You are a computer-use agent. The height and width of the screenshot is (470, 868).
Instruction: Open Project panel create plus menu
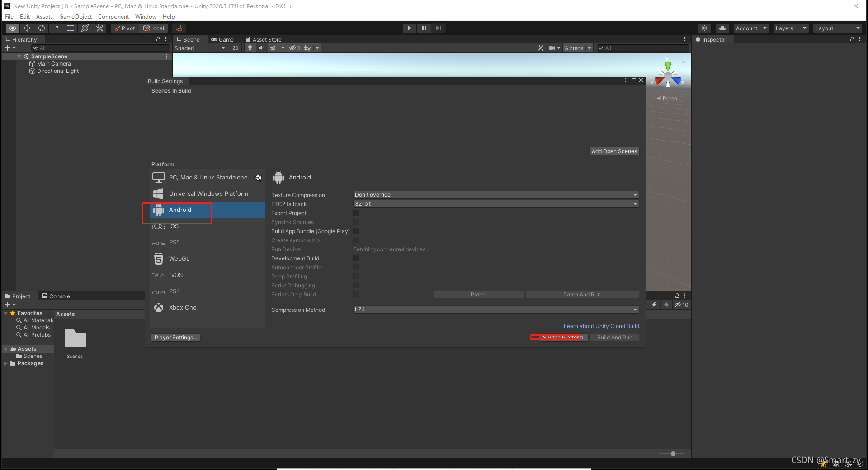(9, 305)
